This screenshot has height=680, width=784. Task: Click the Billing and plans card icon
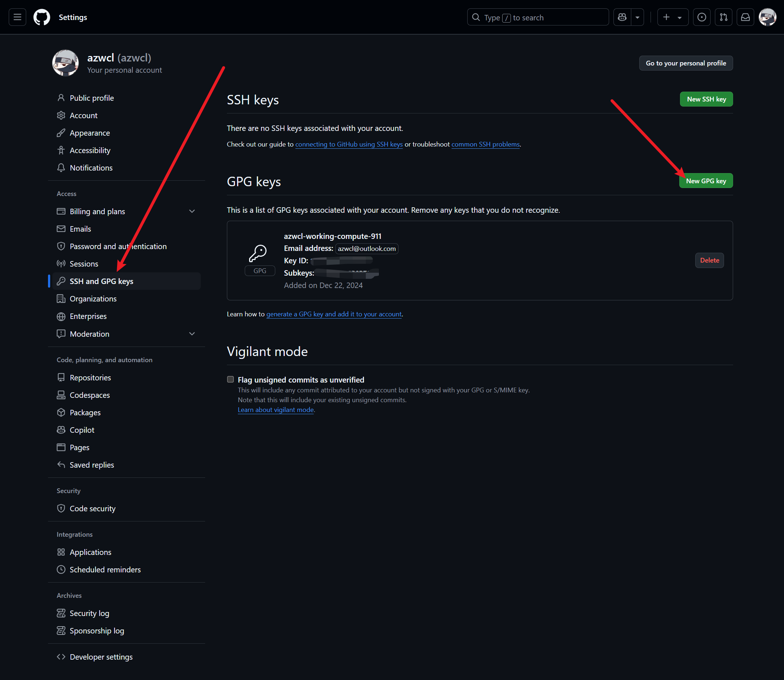tap(61, 211)
